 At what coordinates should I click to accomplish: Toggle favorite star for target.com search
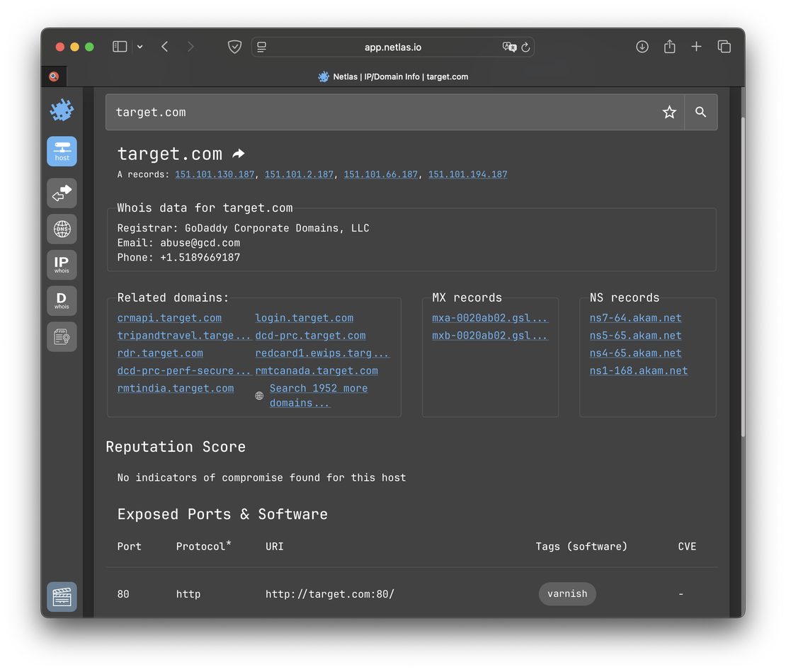[x=669, y=112]
